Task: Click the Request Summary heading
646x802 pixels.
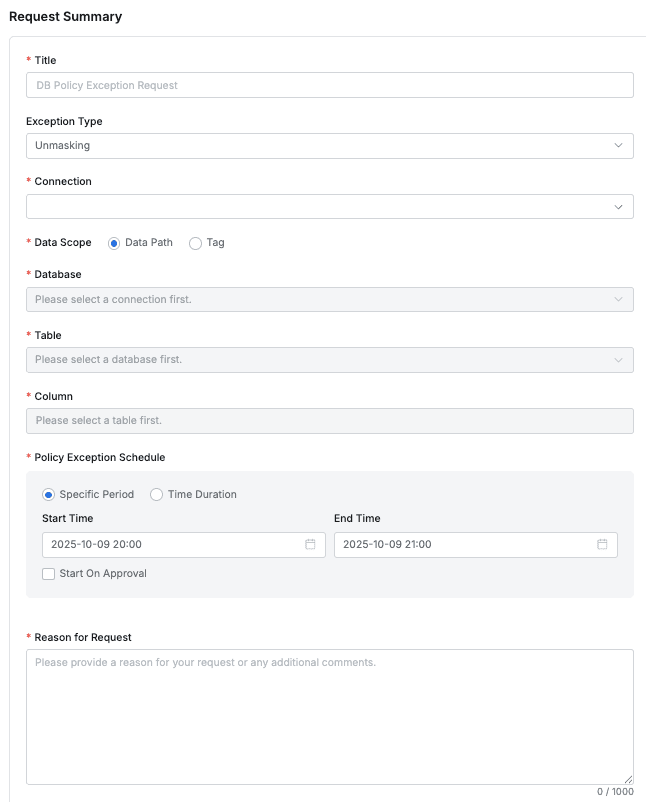Action: pos(66,18)
